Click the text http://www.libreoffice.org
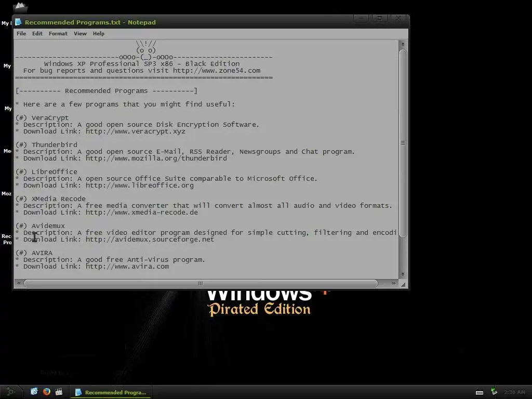This screenshot has height=399, width=532. point(139,185)
